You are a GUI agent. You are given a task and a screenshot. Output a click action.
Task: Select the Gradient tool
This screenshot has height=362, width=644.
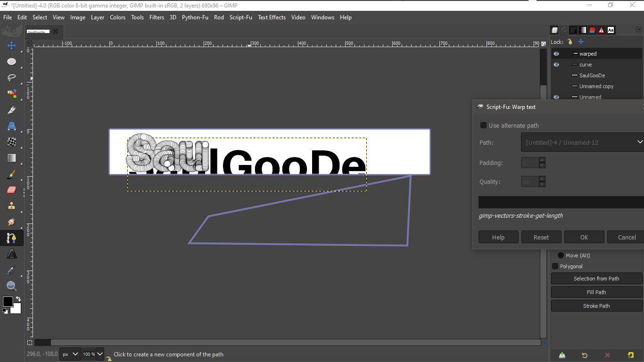pos(11,158)
